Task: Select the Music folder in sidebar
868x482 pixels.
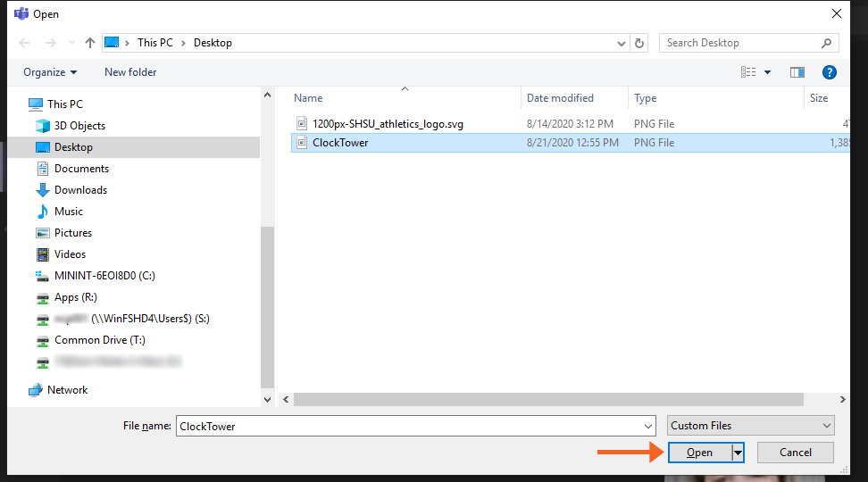Action: tap(69, 212)
